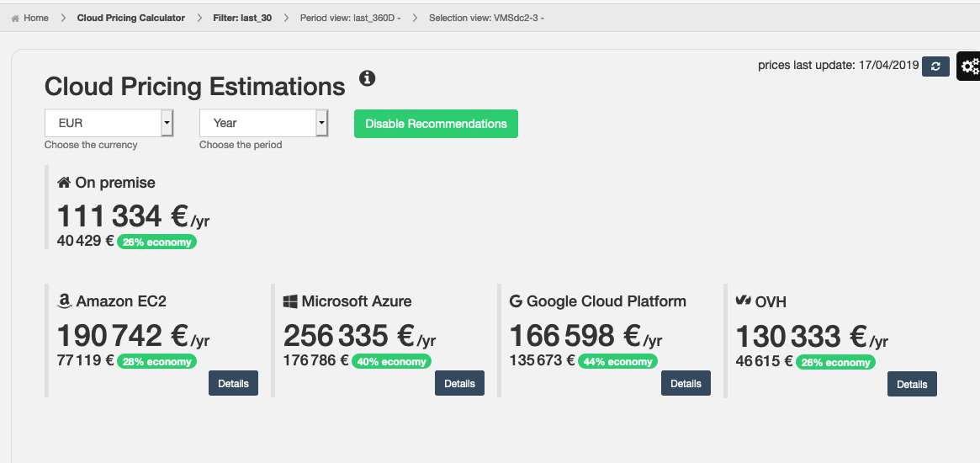Open Details for OVH

[x=912, y=384]
